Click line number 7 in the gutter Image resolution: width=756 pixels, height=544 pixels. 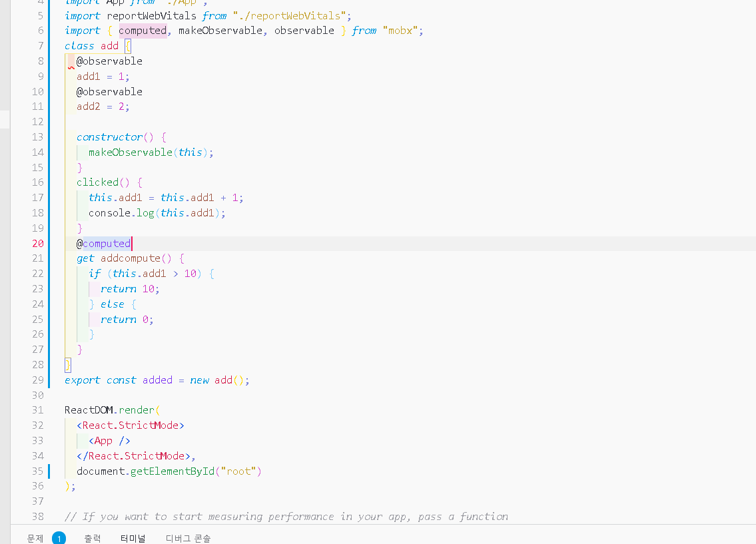(x=41, y=46)
